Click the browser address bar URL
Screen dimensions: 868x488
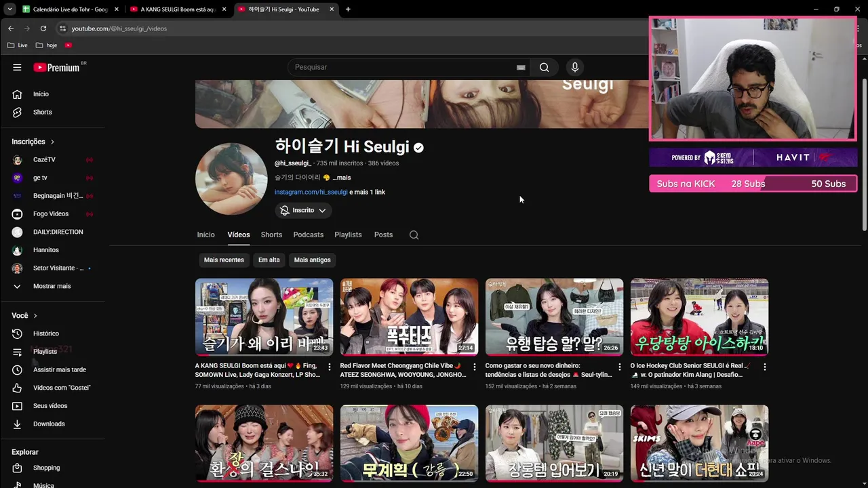[x=119, y=28]
